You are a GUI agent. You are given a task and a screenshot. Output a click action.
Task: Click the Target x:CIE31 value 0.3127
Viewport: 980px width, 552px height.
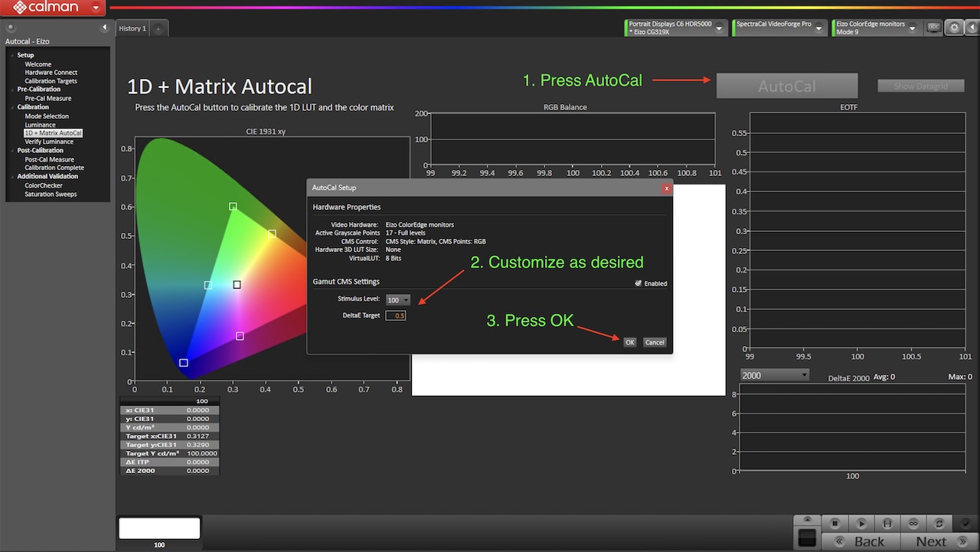198,436
